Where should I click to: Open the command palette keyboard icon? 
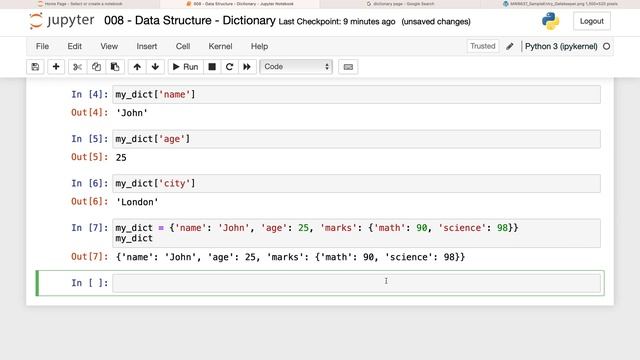coord(348,67)
